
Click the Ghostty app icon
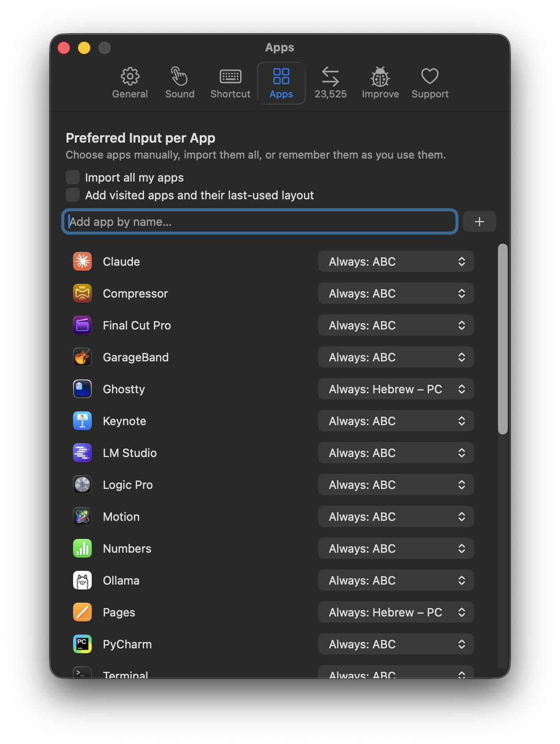pos(82,389)
